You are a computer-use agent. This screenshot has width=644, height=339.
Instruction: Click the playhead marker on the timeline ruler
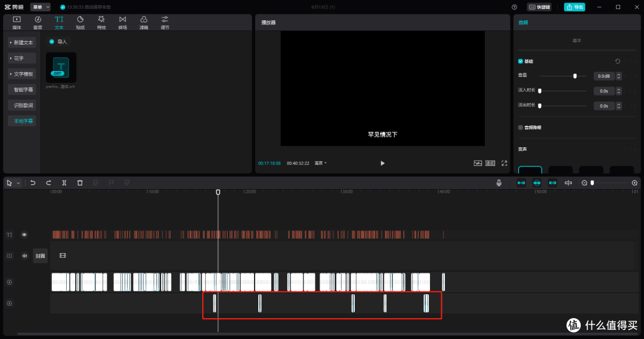(x=218, y=192)
